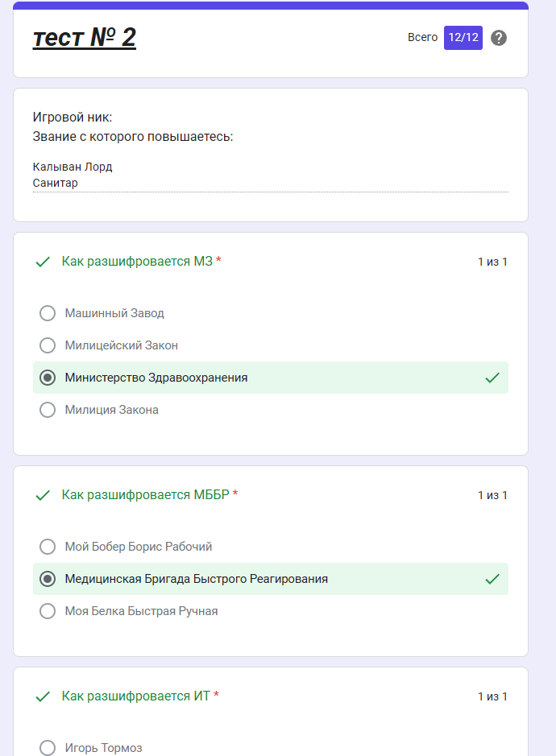Viewport: 556px width, 756px height.
Task: Click green checkmark beside ИТ question title
Action: [43, 696]
